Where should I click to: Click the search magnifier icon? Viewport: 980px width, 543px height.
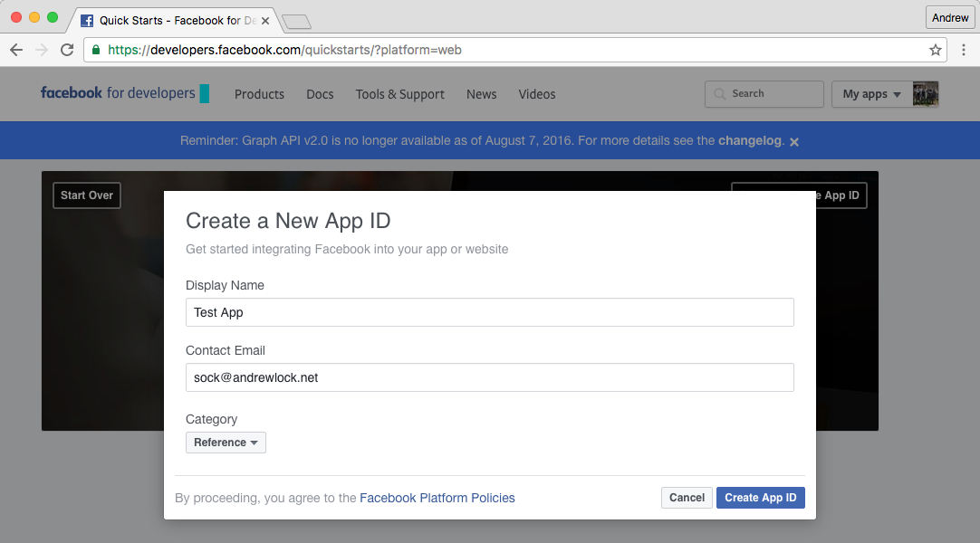(719, 93)
